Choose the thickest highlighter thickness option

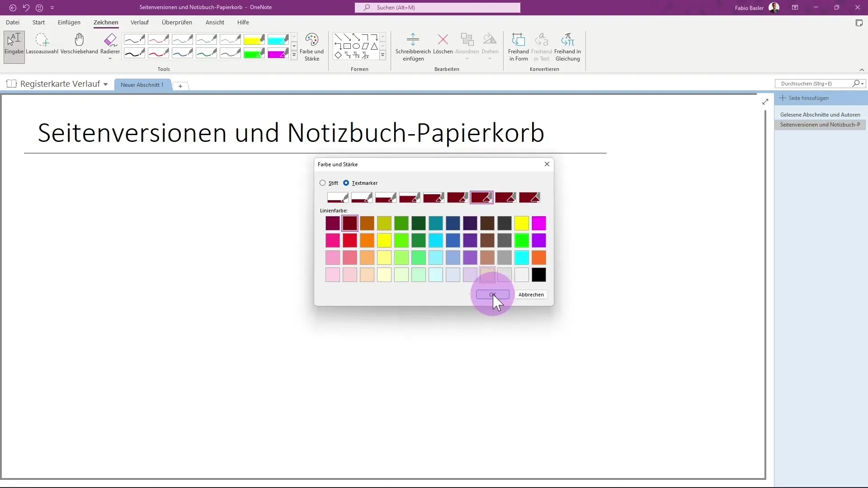coord(529,197)
